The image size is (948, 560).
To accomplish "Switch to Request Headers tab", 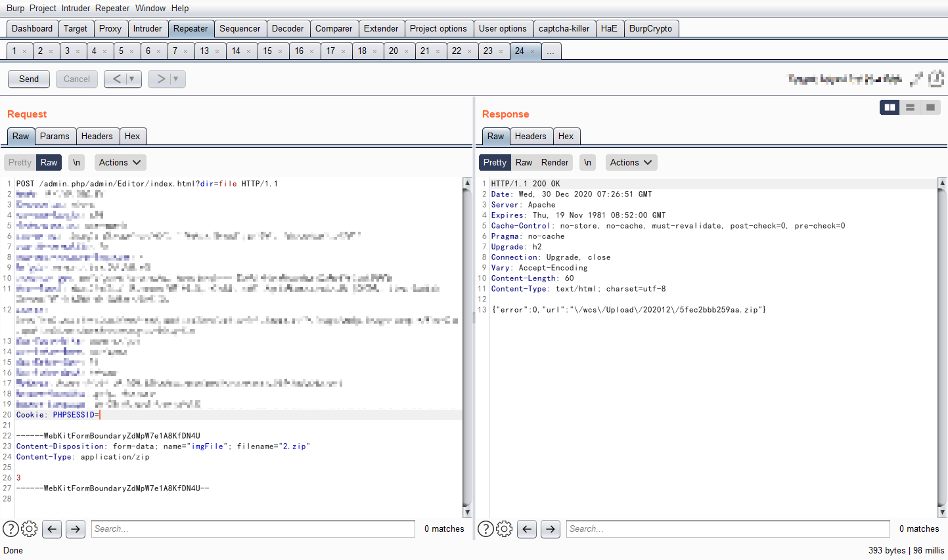I will point(97,136).
